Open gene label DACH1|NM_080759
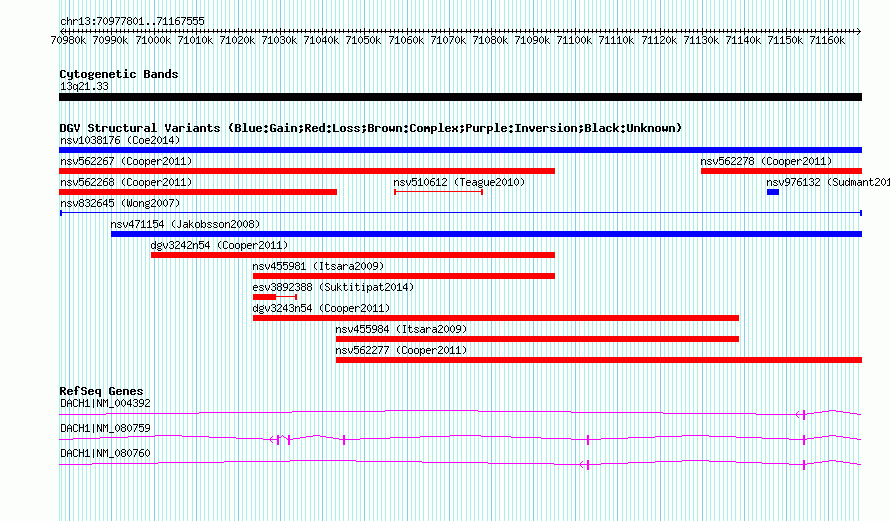Viewport: 890px width, 521px height. [105, 428]
